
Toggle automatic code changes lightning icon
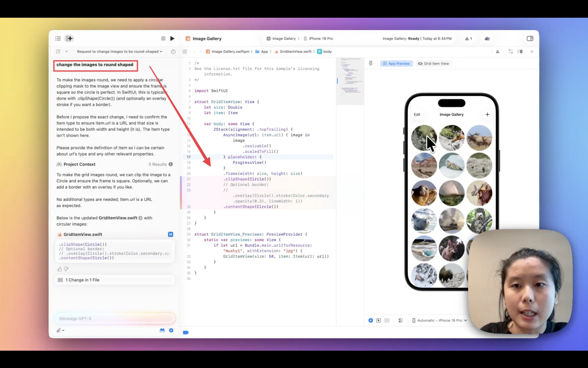171,330
